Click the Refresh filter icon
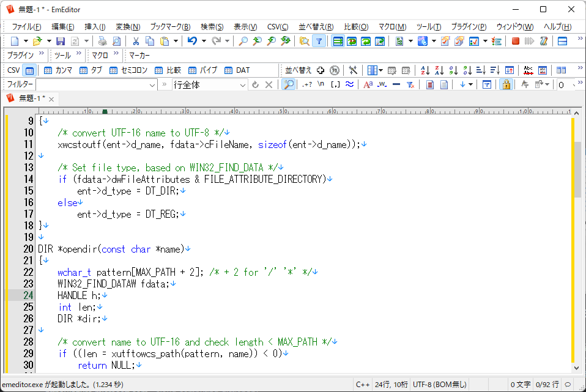The width and height of the screenshot is (586, 392). 255,85
